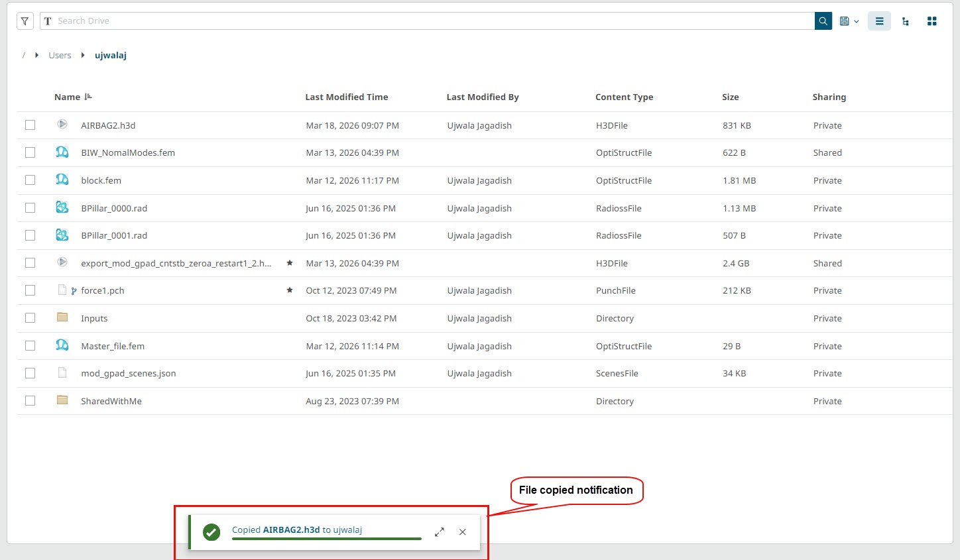Open the SharedWithMe directory
This screenshot has width=960, height=560.
[111, 401]
